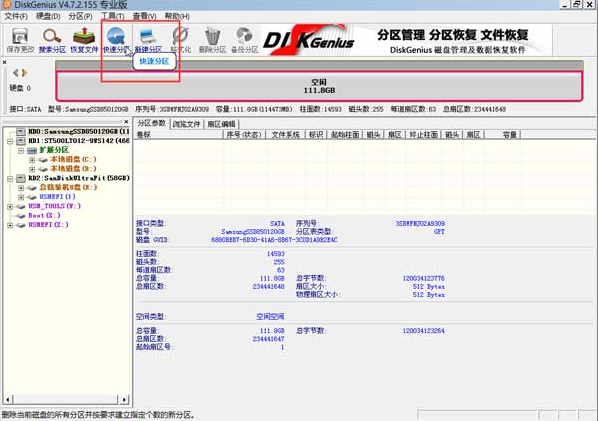Expand the USBEFI(1) tree node
Screen dimensions: 598x421
pyautogui.click(x=21, y=197)
